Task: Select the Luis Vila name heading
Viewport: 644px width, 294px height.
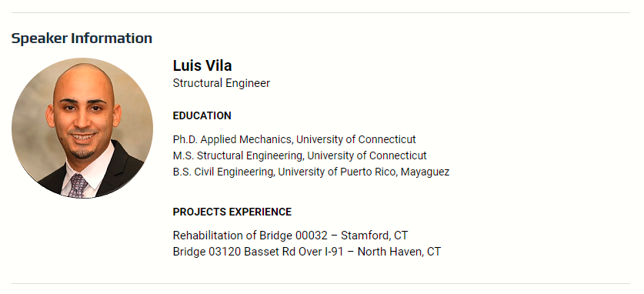Action: (x=202, y=65)
